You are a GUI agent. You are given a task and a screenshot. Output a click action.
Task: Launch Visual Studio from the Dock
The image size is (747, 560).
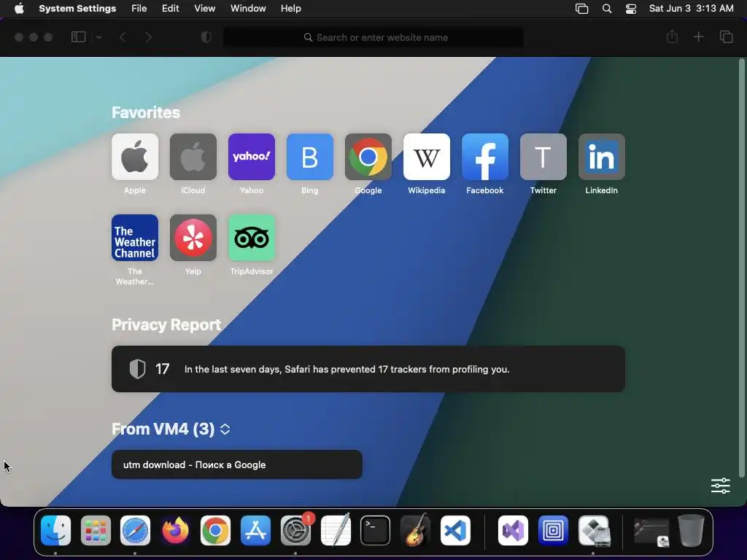point(513,530)
